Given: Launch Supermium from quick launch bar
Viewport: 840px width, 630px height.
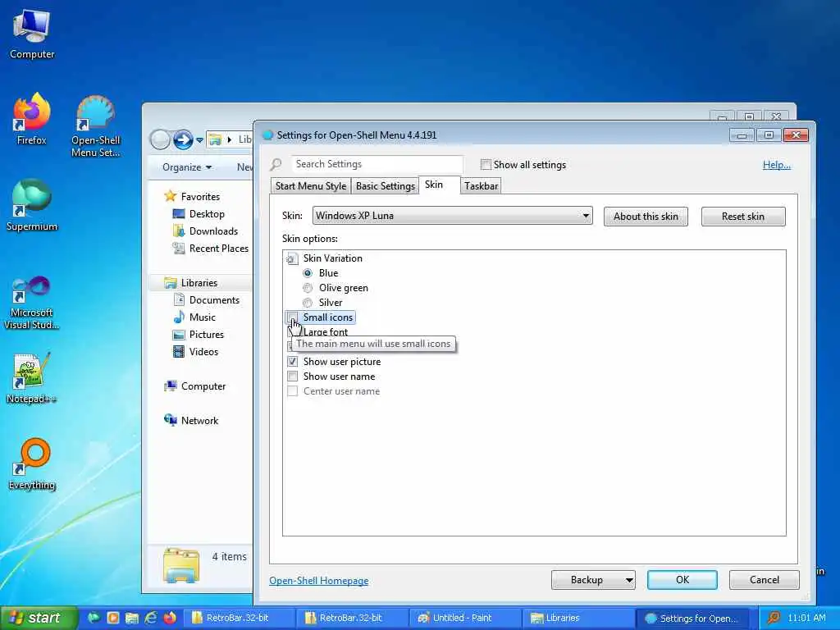Looking at the screenshot, I should point(94,618).
